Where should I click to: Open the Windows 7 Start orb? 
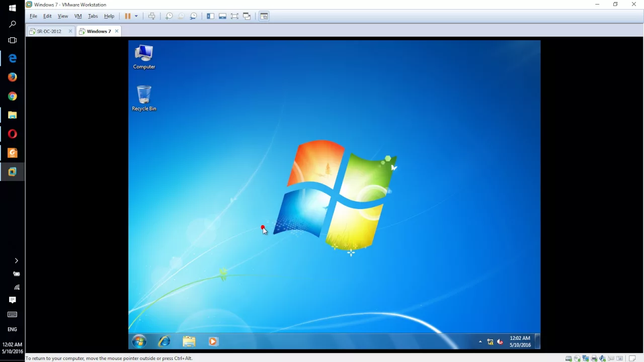(x=139, y=341)
